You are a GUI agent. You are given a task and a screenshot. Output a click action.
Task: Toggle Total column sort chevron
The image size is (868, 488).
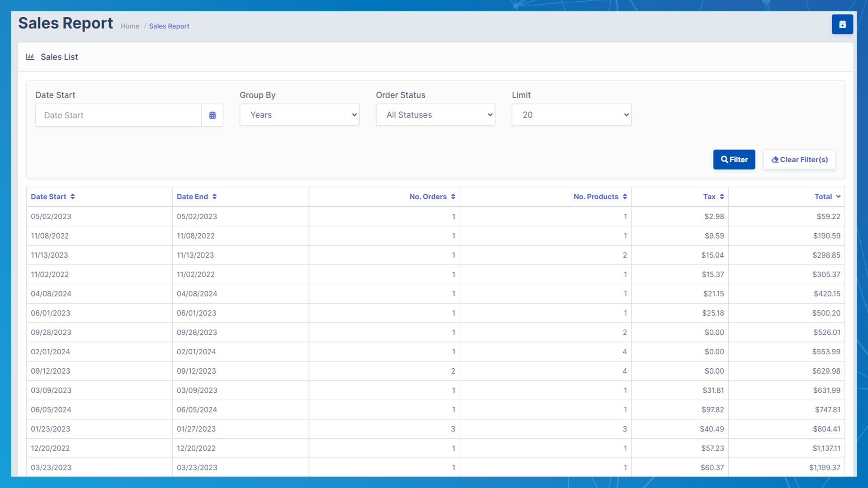coord(838,197)
